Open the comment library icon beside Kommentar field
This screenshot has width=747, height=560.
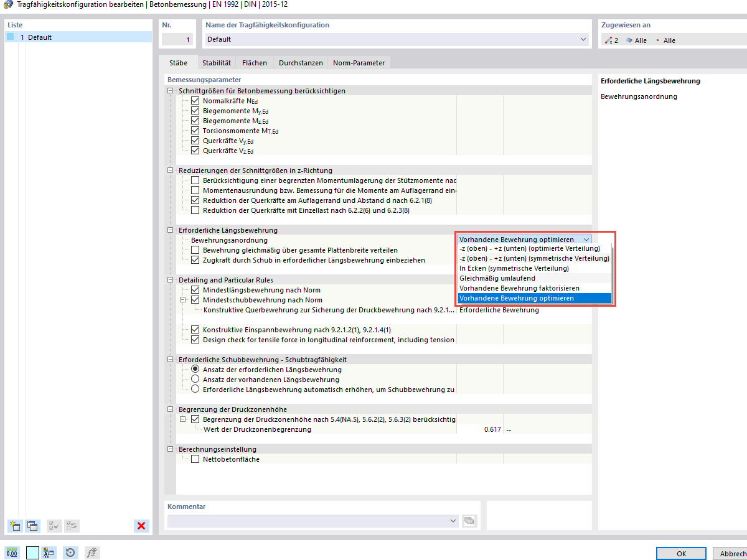click(469, 520)
